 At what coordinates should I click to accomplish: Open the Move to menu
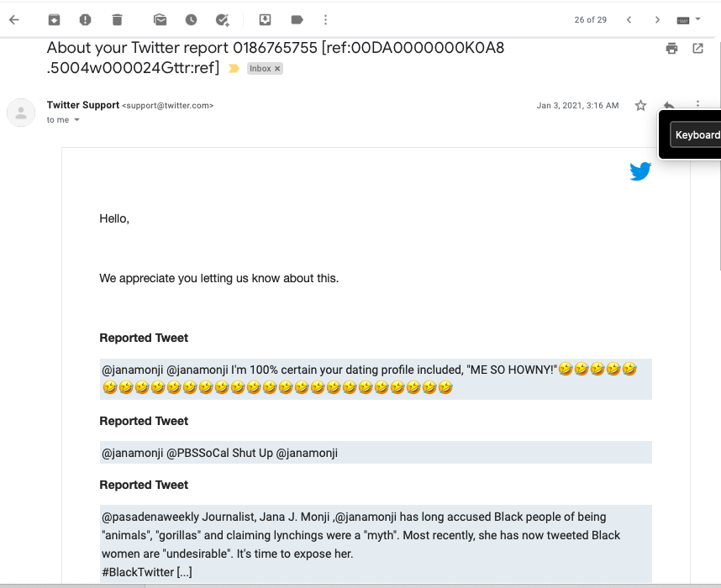[x=265, y=19]
